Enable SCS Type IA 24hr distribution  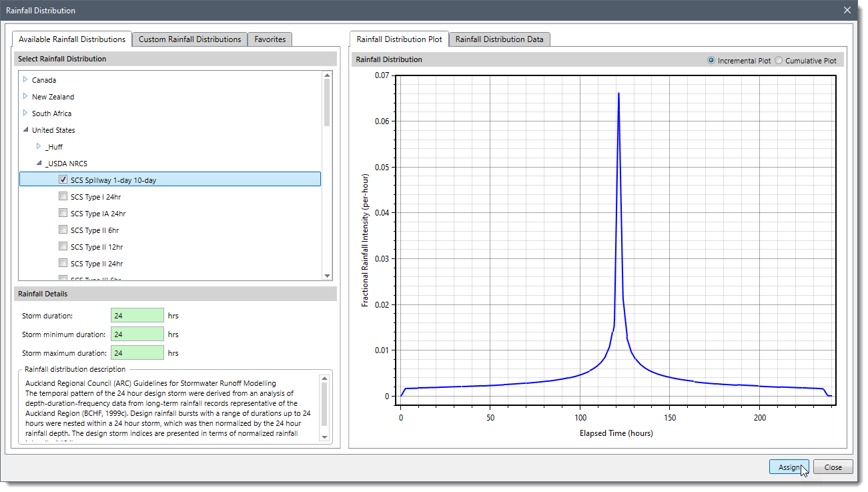coord(63,214)
